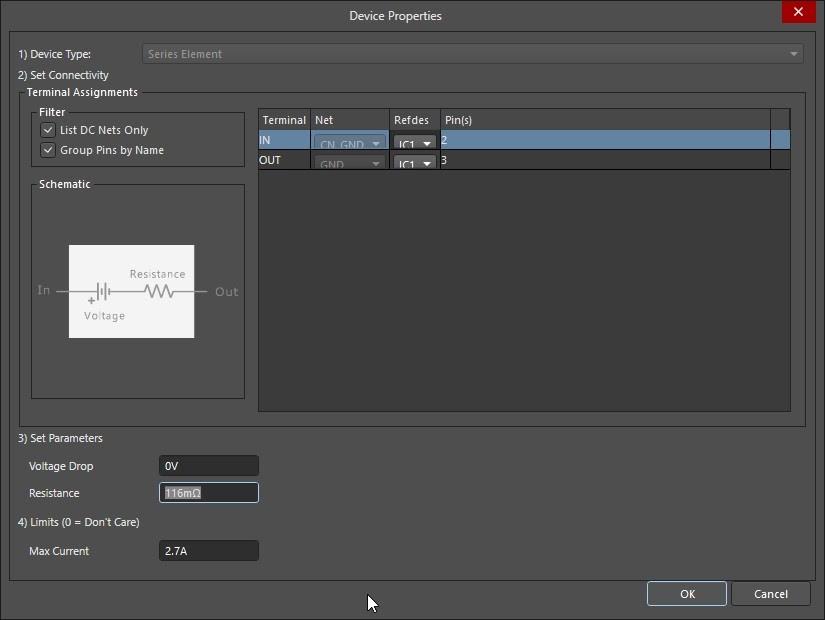
Task: Click the Pin(s) column header
Action: pyautogui.click(x=605, y=120)
